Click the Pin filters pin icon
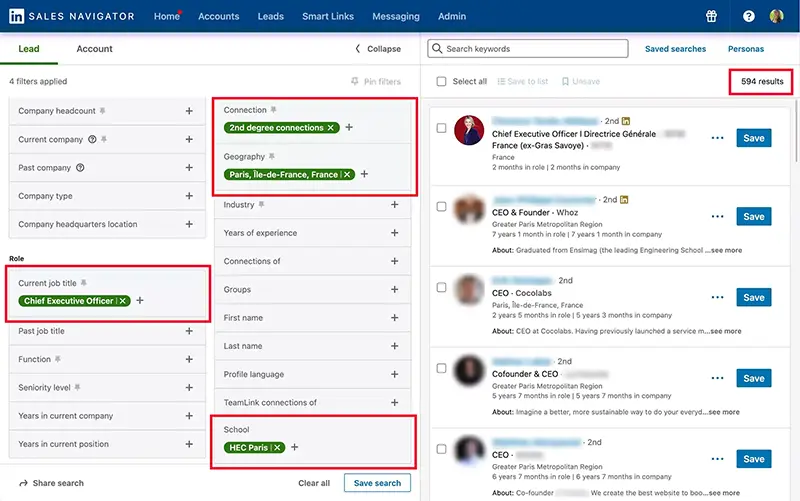This screenshot has width=800, height=501. tap(355, 81)
